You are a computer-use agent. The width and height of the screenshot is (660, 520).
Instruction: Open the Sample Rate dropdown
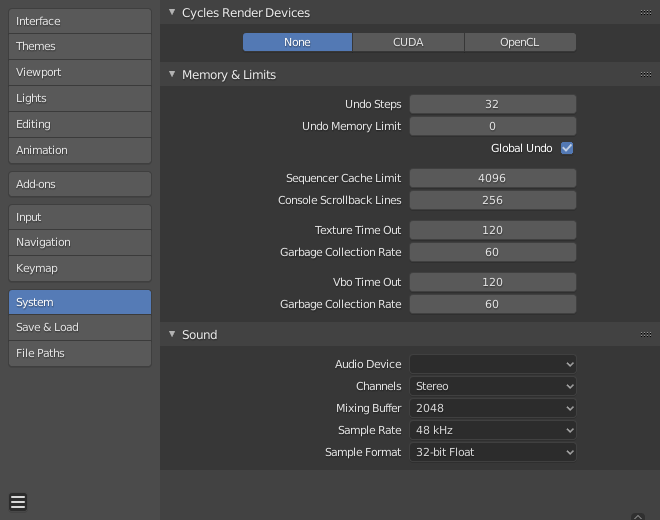pyautogui.click(x=493, y=430)
